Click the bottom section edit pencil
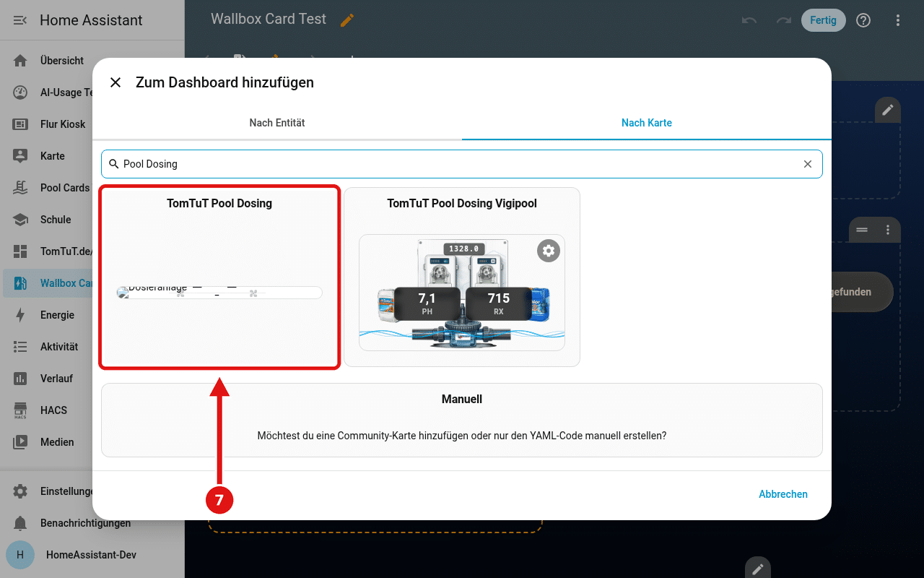This screenshot has width=924, height=578. 758,569
